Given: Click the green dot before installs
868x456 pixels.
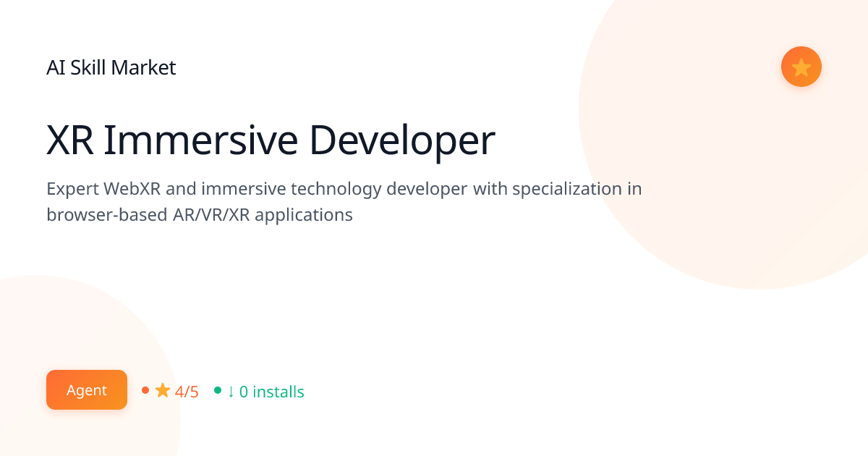Looking at the screenshot, I should (218, 390).
